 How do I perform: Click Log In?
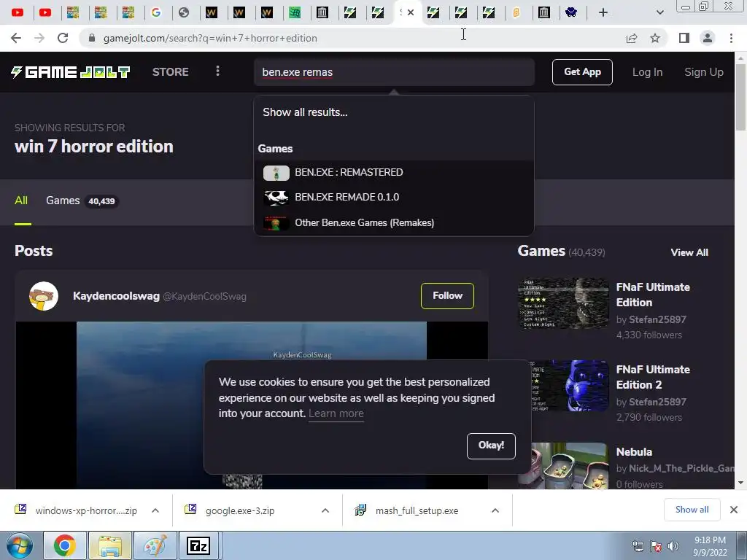click(647, 72)
